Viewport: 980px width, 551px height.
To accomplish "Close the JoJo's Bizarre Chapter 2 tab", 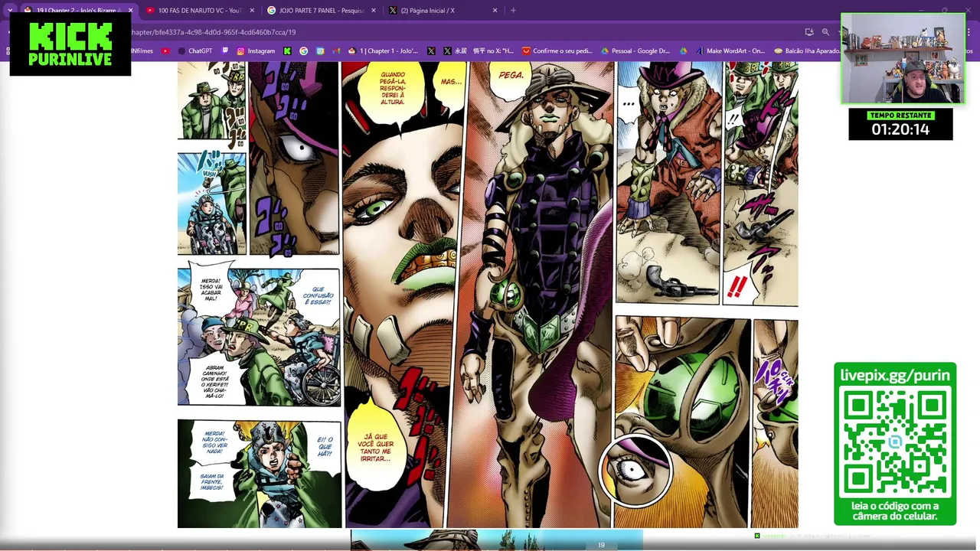I will tap(130, 11).
